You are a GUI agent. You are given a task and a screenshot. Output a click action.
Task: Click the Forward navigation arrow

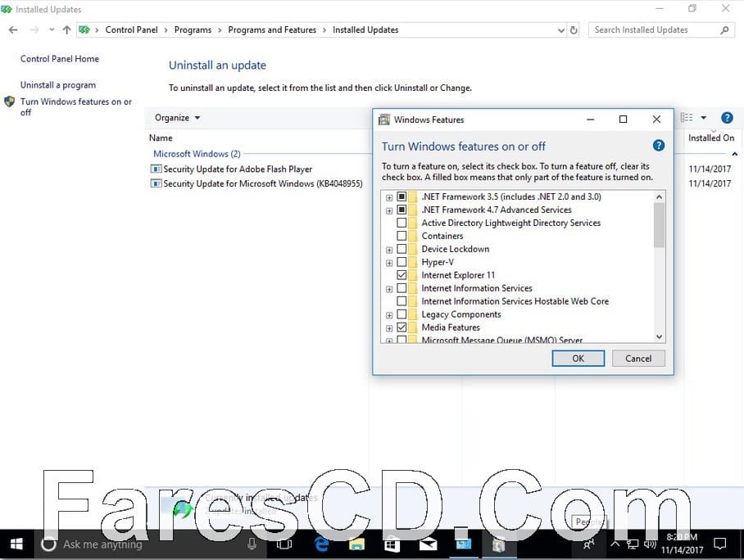[x=34, y=29]
